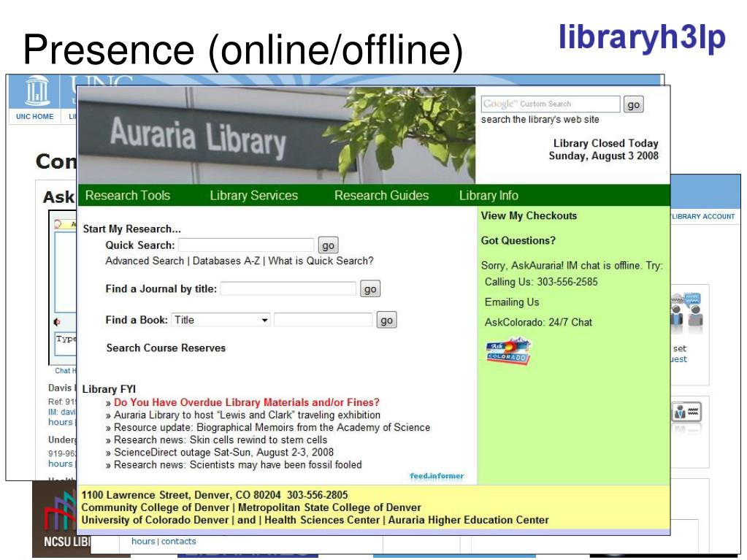
Task: Open the Metropolitan State College of Denver link
Action: [329, 507]
